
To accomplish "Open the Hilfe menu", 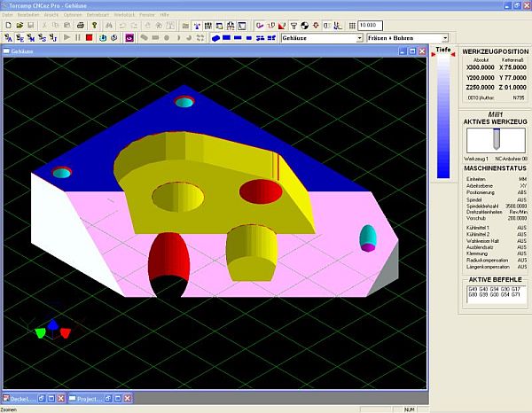I will point(164,16).
